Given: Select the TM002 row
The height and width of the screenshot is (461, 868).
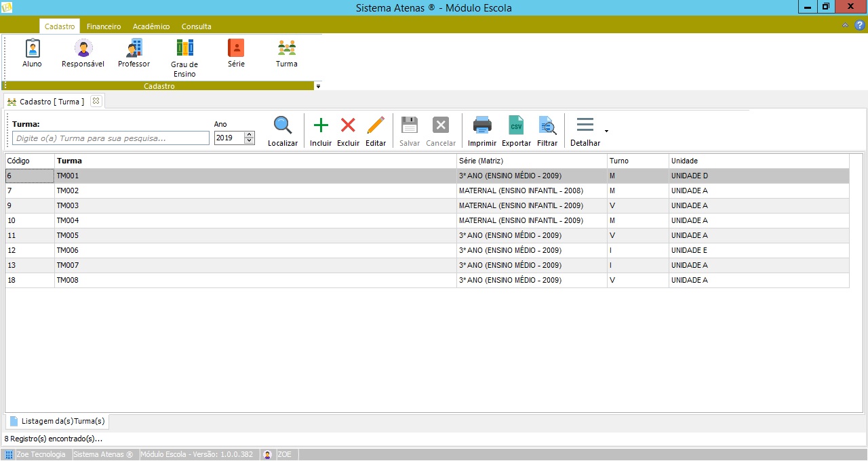Looking at the screenshot, I should click(427, 191).
